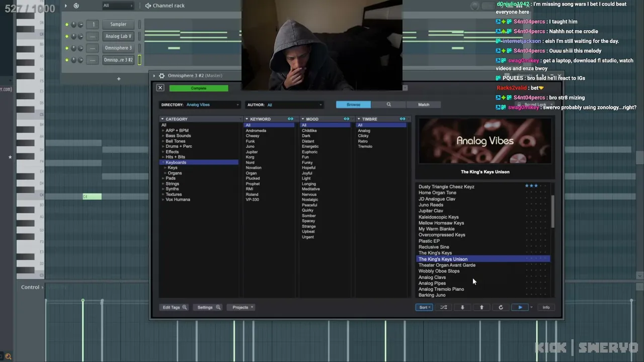This screenshot has width=644, height=362.
Task: Expand the Pads category
Action: tap(163, 178)
